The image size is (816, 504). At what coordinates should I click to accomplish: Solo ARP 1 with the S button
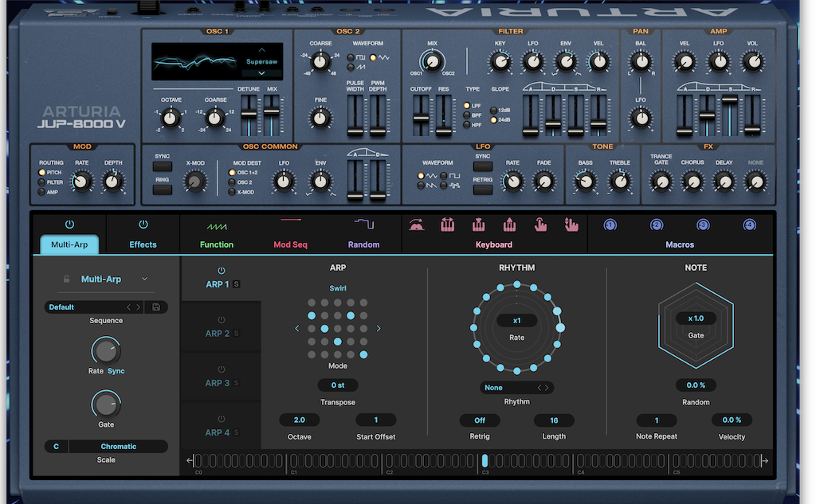(x=236, y=284)
